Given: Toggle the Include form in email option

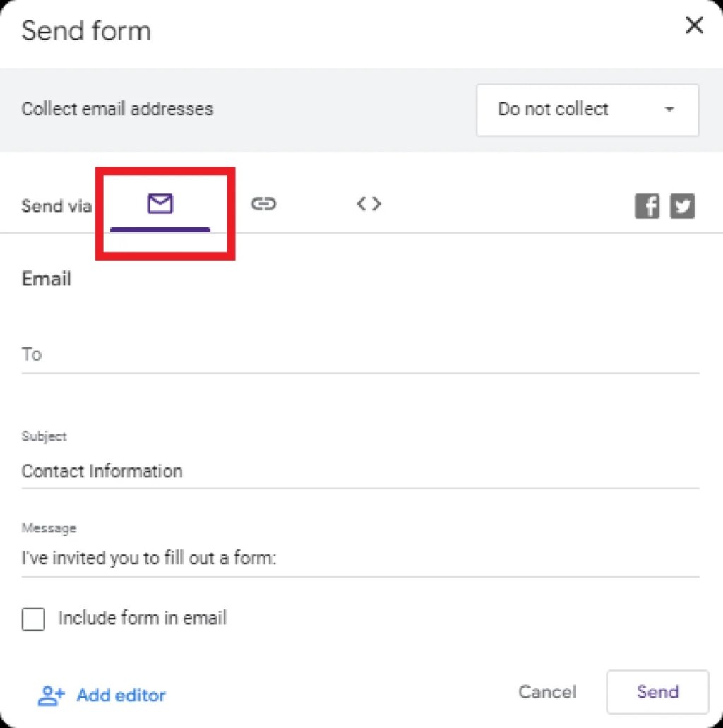Looking at the screenshot, I should tap(32, 619).
